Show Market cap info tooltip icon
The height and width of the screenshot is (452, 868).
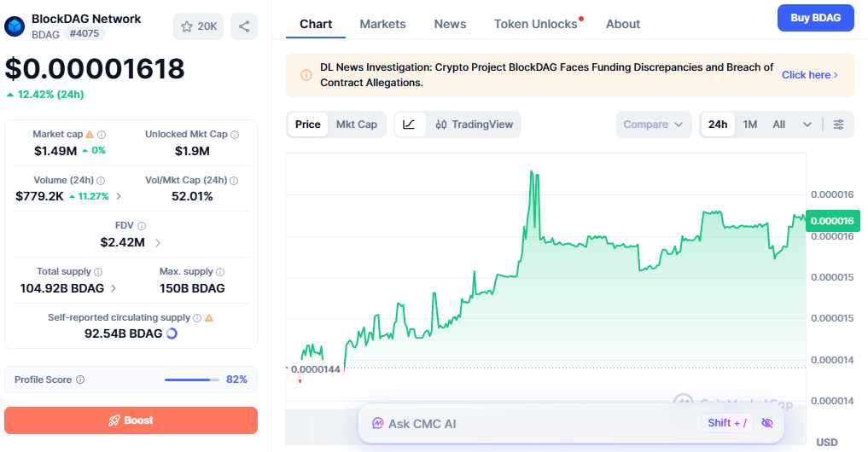pyautogui.click(x=102, y=135)
